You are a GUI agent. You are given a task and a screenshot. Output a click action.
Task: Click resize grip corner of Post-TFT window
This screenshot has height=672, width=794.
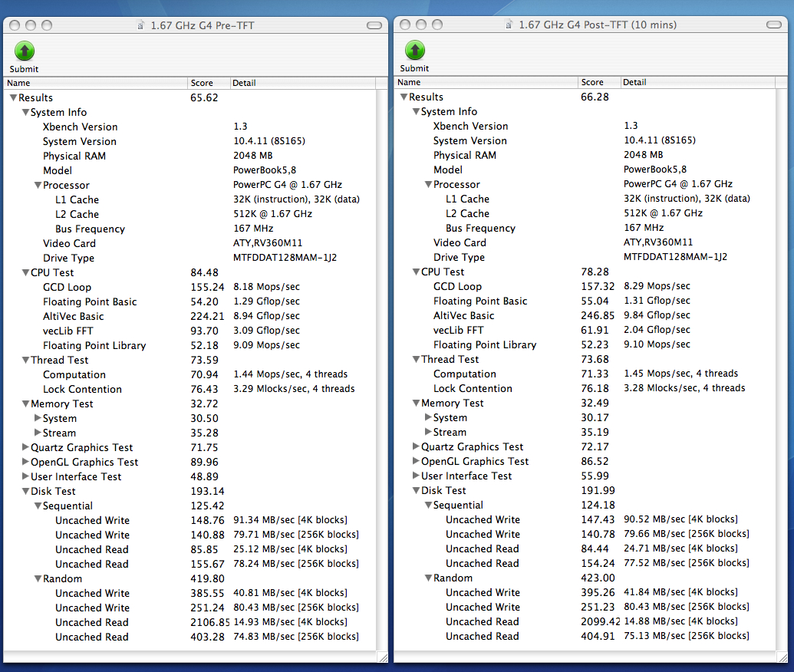(x=782, y=657)
